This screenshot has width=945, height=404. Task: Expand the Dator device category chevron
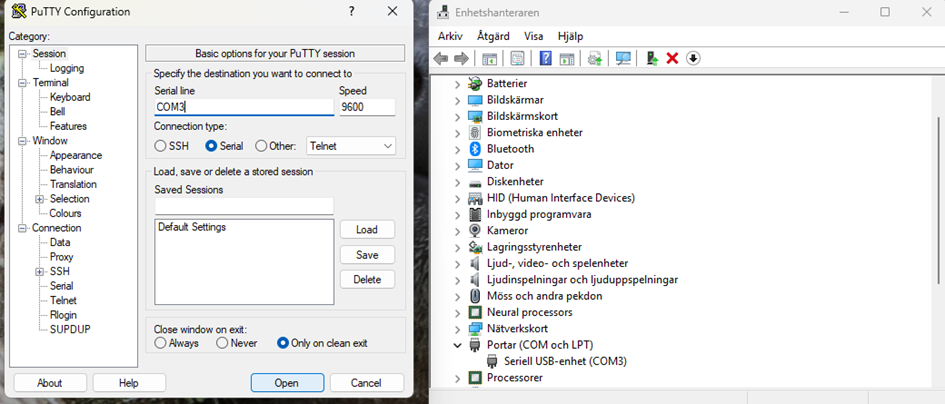(457, 165)
